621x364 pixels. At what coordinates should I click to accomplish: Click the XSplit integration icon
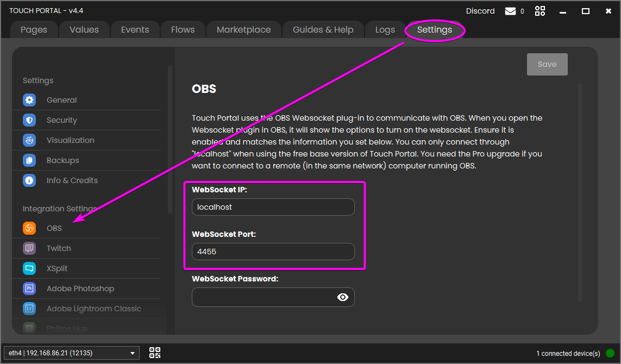(29, 268)
